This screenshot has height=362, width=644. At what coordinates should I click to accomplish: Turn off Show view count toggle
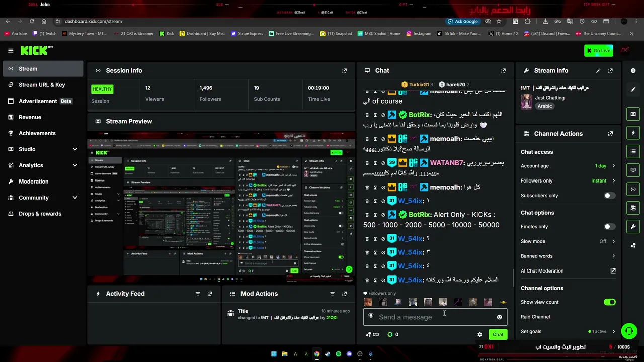[609, 302]
